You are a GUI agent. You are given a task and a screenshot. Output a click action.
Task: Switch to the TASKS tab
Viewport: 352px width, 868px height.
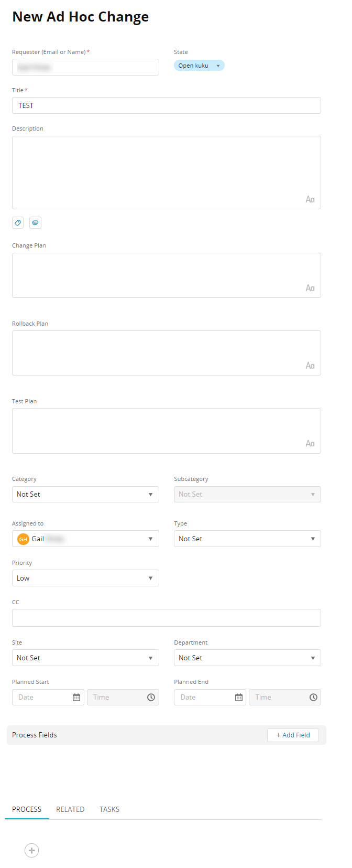109,809
